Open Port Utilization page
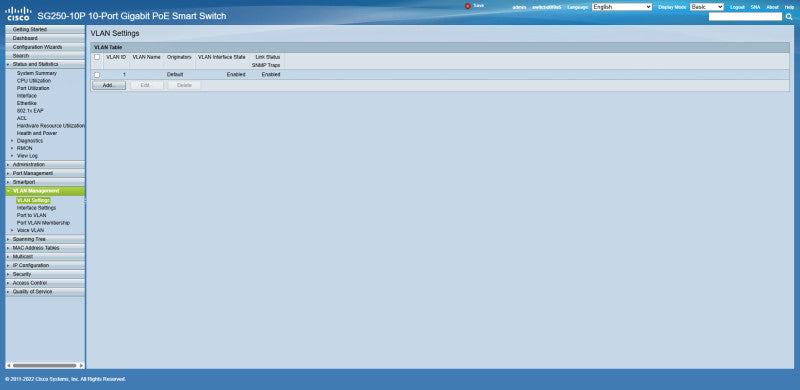 (33, 88)
